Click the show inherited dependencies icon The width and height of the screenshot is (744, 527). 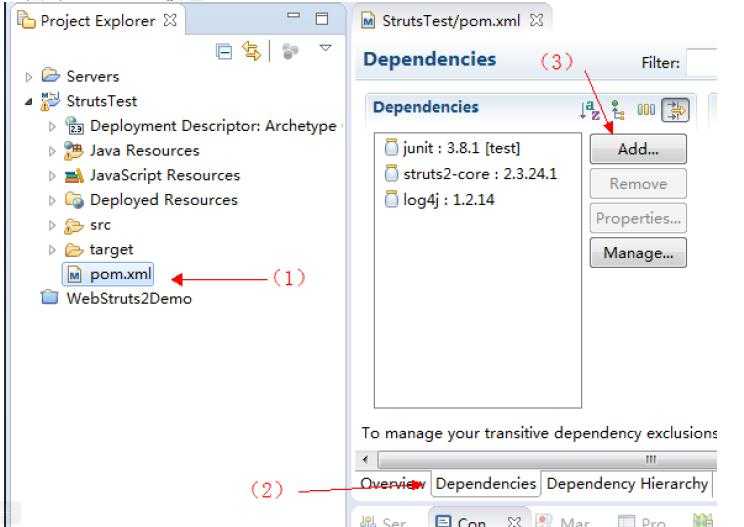(x=617, y=110)
